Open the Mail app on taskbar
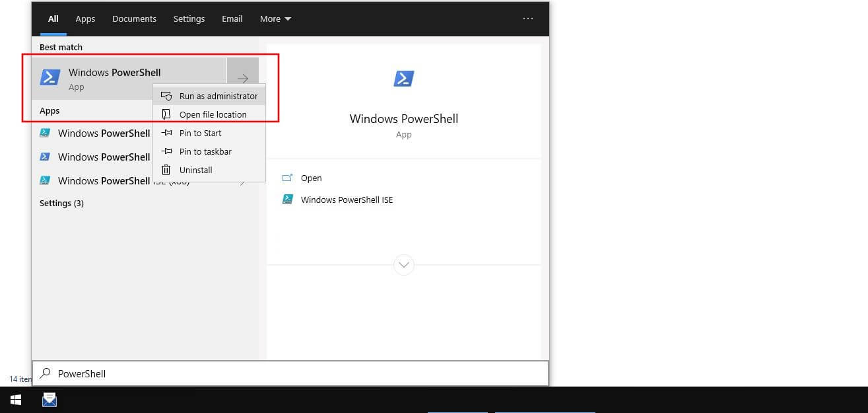The image size is (868, 413). point(50,400)
